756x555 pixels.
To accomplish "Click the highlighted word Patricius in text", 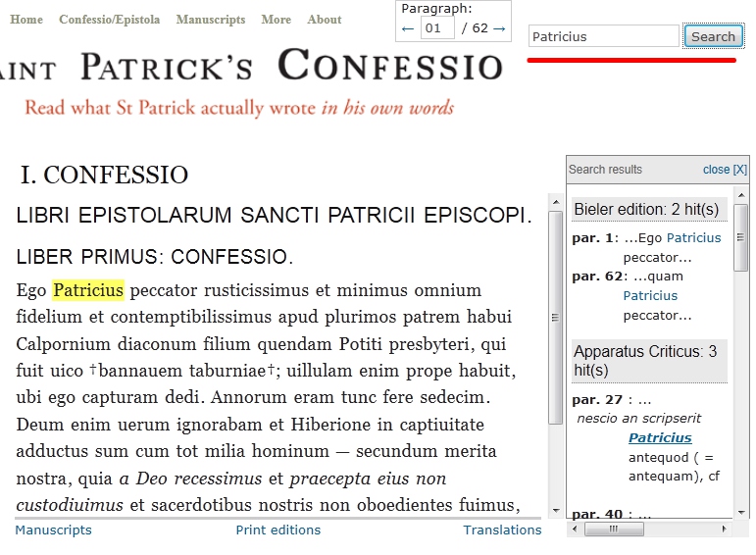I will (88, 290).
